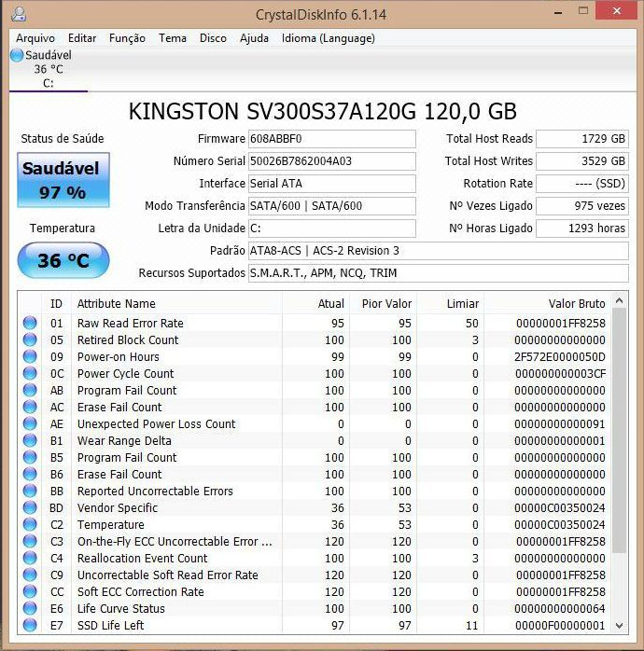This screenshot has height=651, width=644.
Task: Click status icon for On-the-Fly ECC Uncorrectable Error
Action: coord(30,541)
